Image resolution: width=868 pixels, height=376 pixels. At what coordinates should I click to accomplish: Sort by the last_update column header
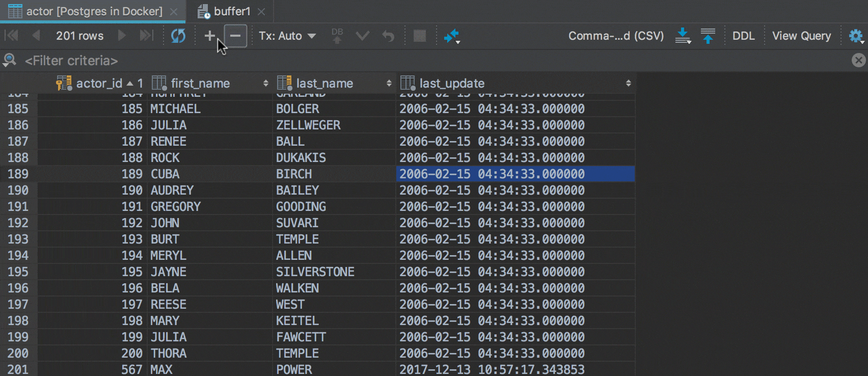[x=452, y=83]
